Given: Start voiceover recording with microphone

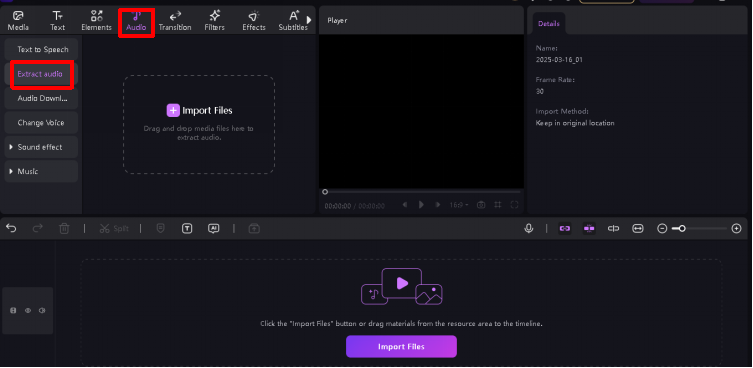Looking at the screenshot, I should coord(529,229).
